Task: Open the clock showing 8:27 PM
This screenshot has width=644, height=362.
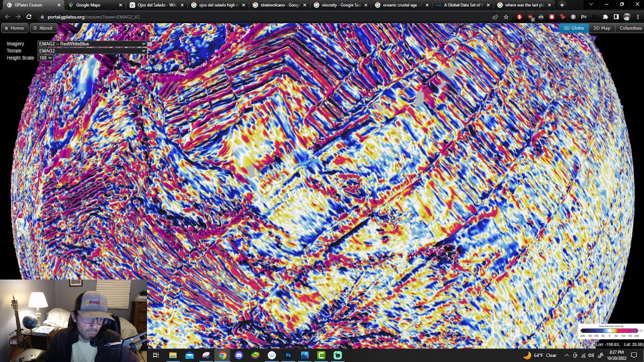Action: coord(616,355)
